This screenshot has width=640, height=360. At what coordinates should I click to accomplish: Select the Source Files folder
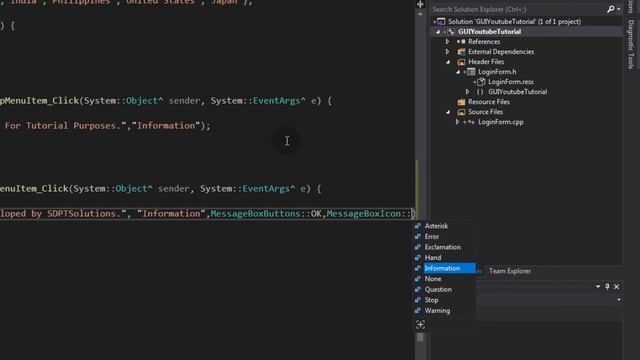[485, 111]
